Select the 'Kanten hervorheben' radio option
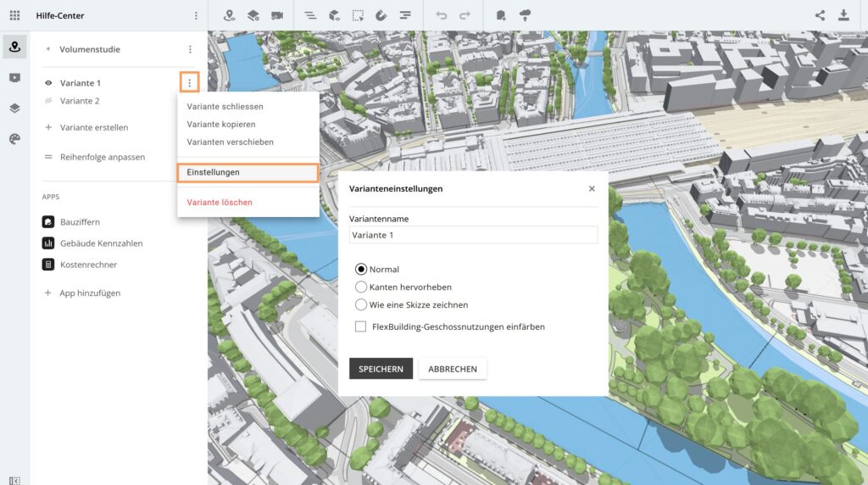 tap(361, 287)
